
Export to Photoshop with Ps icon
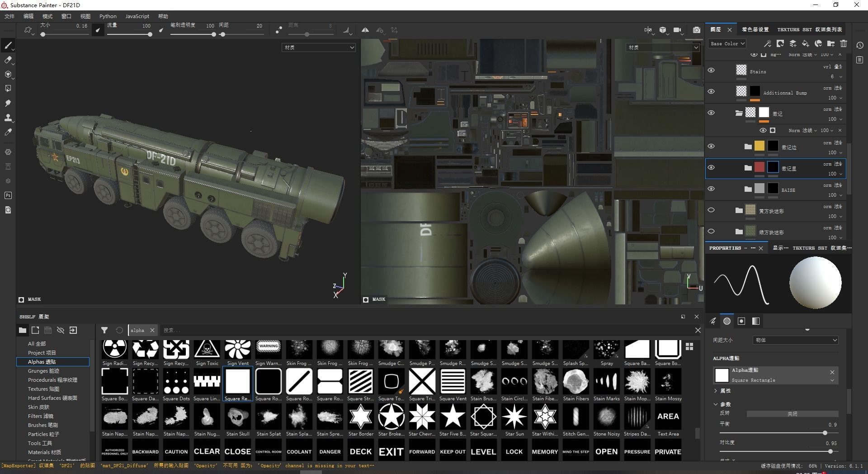(x=8, y=195)
